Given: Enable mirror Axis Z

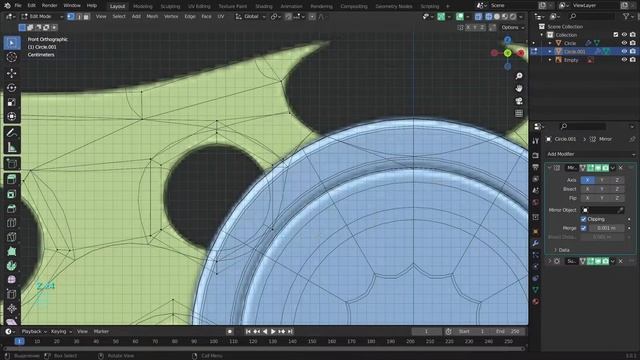Looking at the screenshot, I should tap(617, 180).
